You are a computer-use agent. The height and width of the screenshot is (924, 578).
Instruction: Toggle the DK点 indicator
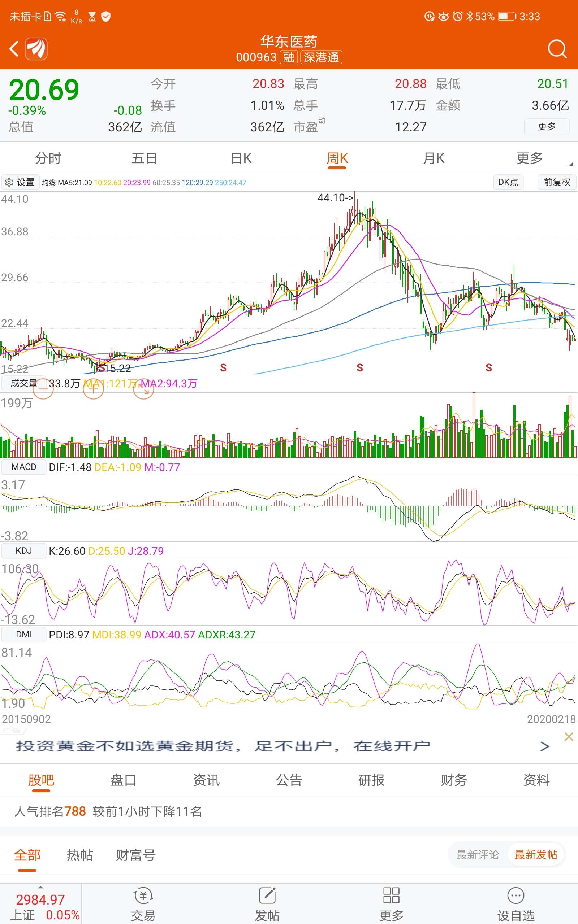coord(508,182)
